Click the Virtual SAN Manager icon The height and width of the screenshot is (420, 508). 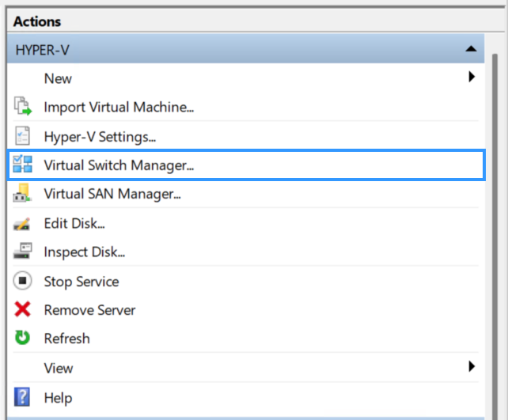coord(22,193)
